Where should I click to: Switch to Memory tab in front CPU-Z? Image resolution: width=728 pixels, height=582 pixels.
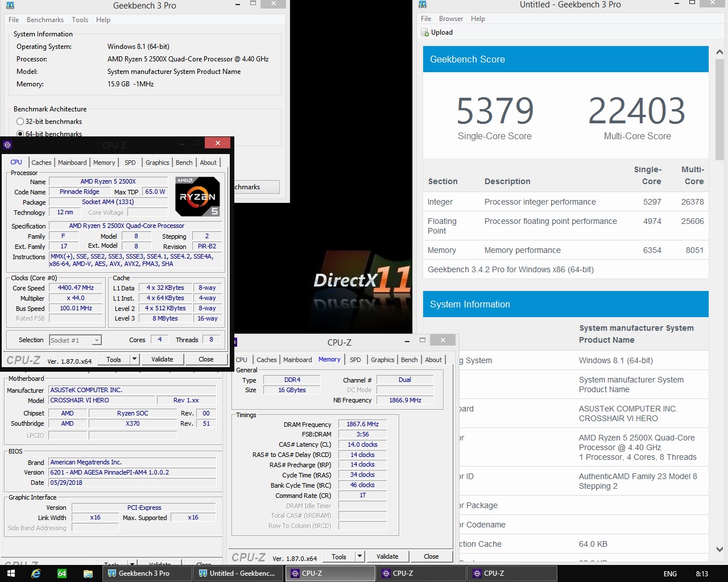coord(104,163)
